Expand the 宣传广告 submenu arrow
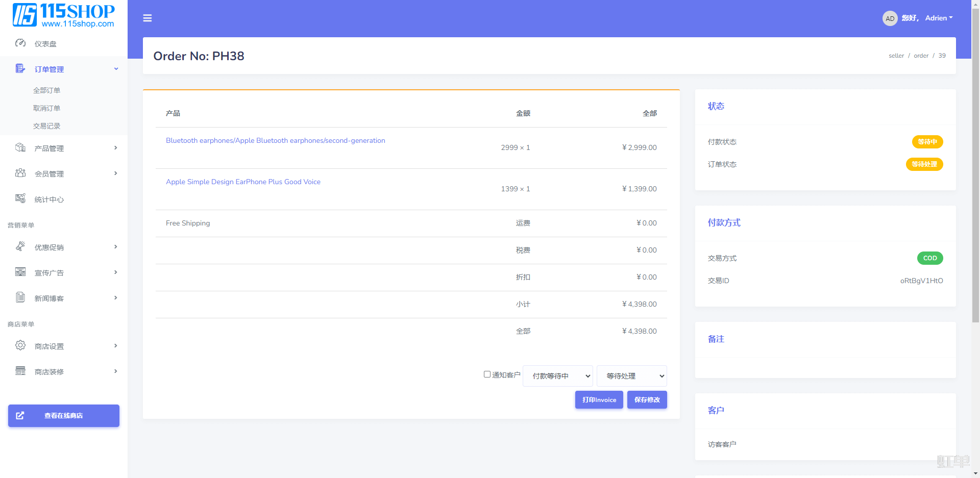980x478 pixels. tap(116, 272)
